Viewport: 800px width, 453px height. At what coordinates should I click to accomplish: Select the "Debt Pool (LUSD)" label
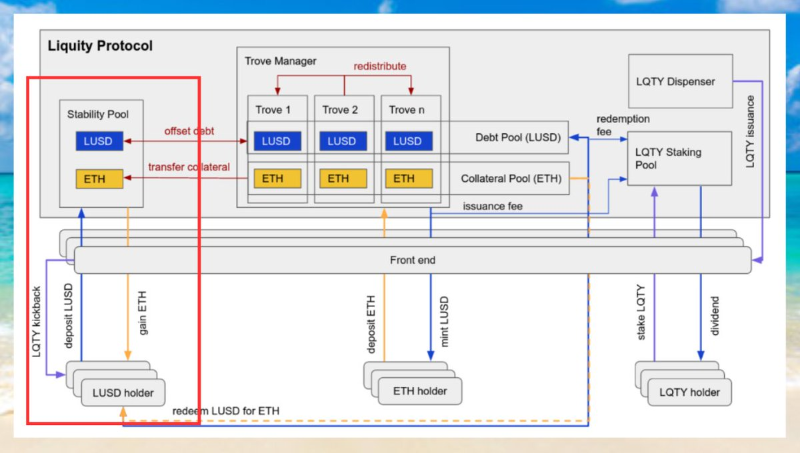pos(518,137)
